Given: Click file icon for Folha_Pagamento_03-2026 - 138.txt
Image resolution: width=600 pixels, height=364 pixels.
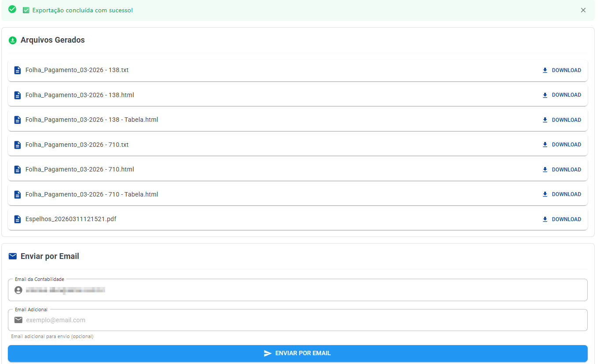Looking at the screenshot, I should coord(18,70).
